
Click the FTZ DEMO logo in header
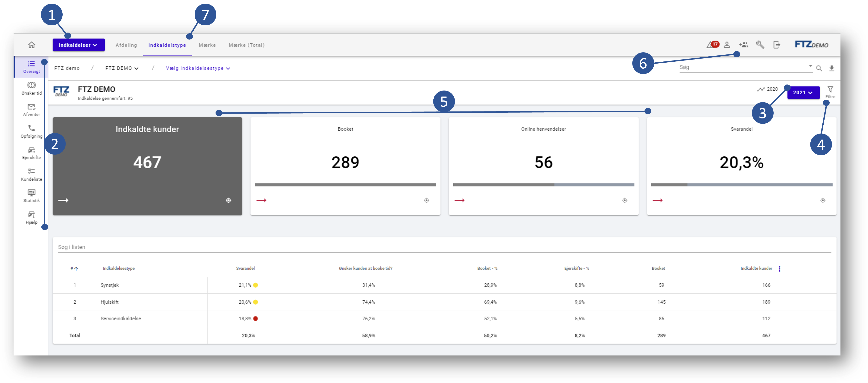click(812, 44)
